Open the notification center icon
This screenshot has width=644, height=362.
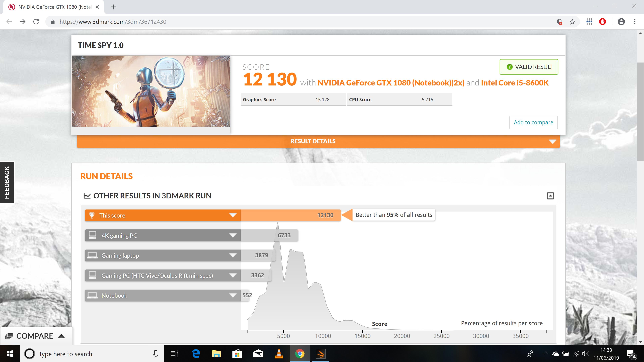[x=631, y=354]
